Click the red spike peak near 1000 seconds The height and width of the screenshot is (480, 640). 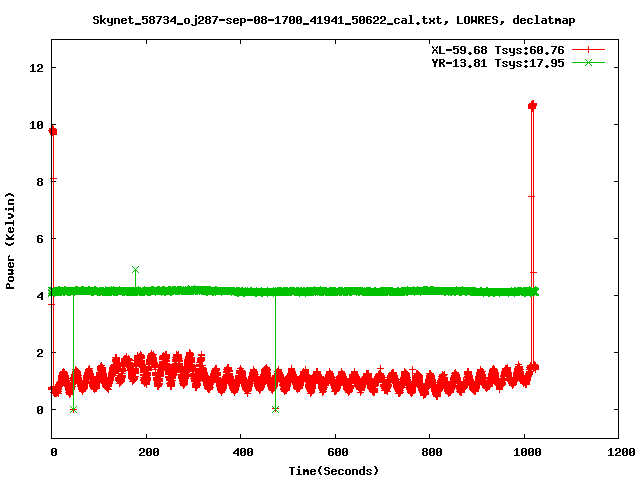pos(532,105)
